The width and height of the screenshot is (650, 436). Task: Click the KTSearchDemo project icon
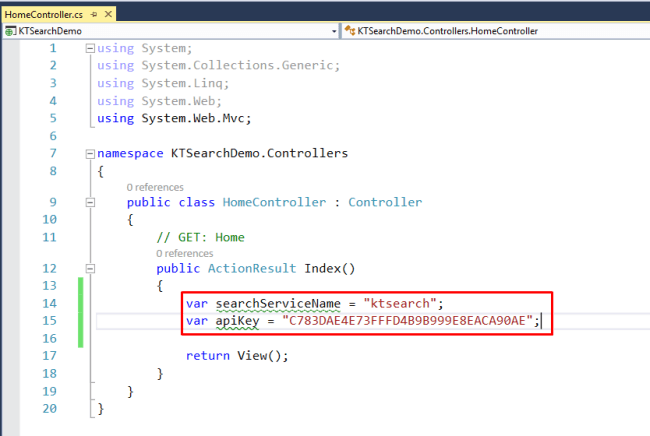10,31
